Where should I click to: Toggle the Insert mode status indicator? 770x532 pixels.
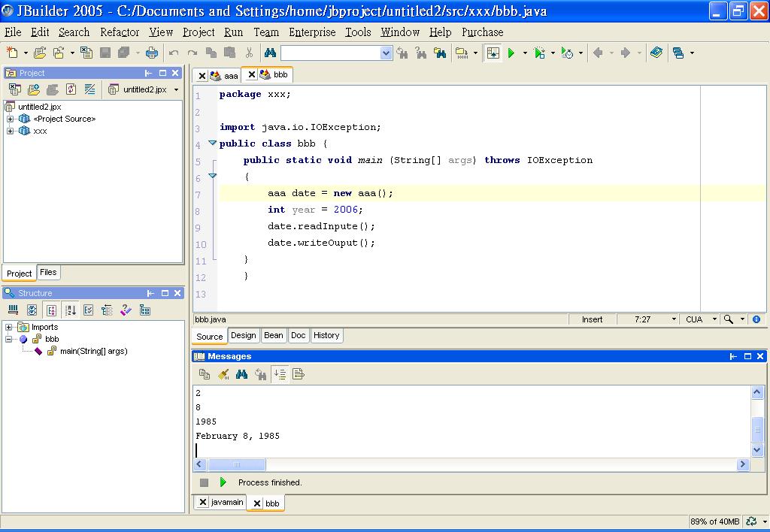[592, 319]
